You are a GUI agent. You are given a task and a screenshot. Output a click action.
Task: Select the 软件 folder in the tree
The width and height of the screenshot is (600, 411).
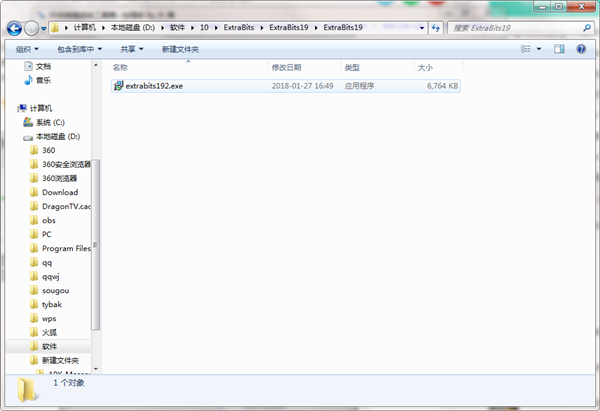49,346
